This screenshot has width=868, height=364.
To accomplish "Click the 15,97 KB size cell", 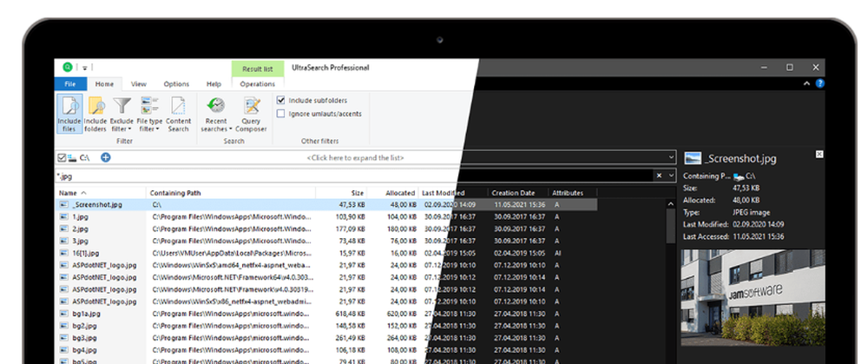I will pyautogui.click(x=351, y=253).
